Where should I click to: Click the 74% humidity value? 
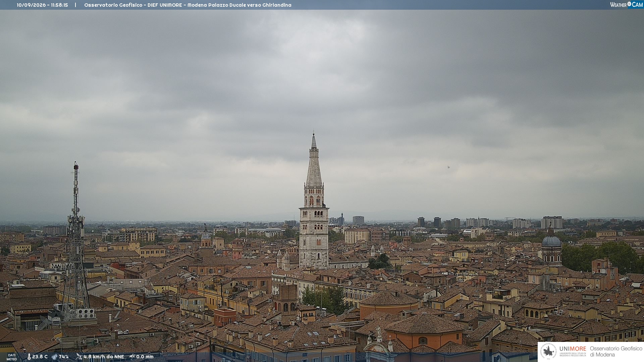click(64, 357)
